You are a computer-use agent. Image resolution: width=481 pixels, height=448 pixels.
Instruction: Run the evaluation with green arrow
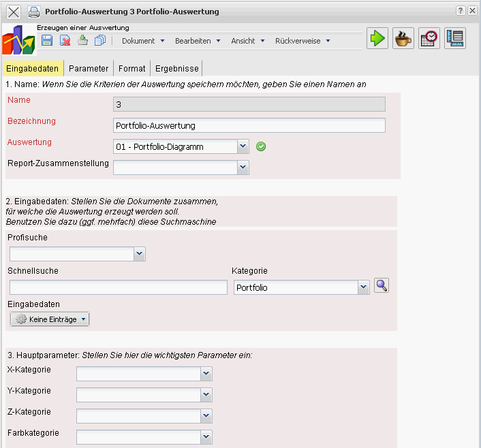point(377,39)
